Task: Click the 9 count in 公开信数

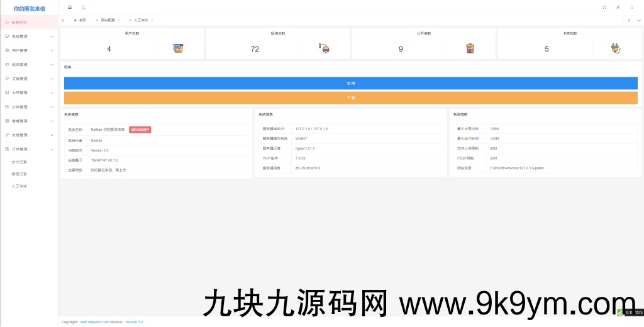Action: (x=401, y=49)
